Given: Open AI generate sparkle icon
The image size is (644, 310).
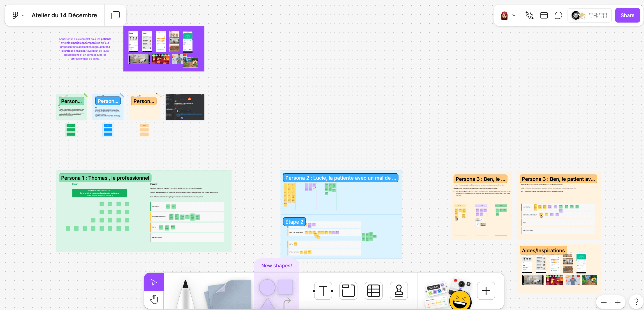Looking at the screenshot, I should coord(529,16).
